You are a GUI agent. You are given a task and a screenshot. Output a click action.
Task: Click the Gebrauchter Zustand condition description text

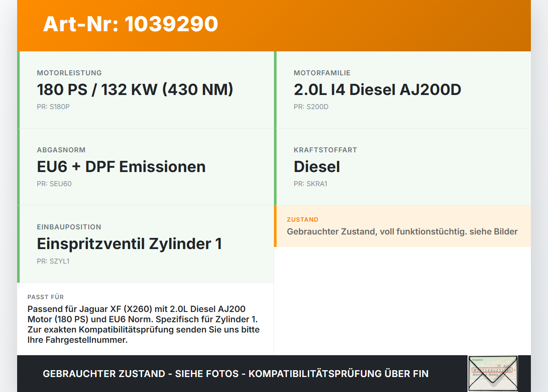402,232
